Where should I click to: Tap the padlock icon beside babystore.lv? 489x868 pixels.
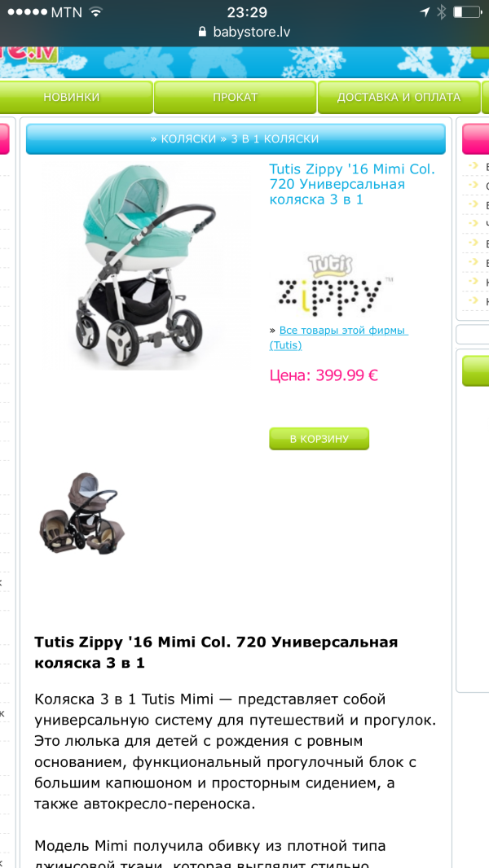(x=203, y=32)
